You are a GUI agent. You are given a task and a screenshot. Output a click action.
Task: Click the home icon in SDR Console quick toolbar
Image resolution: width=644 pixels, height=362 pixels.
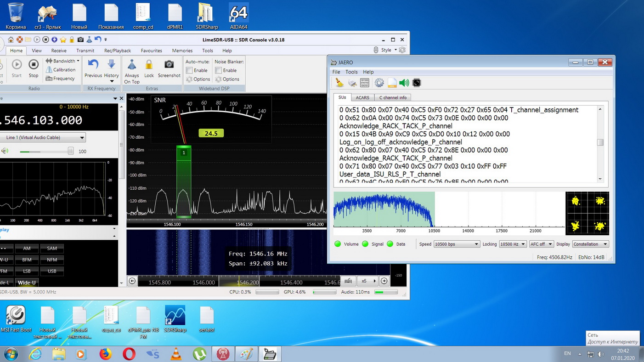(x=11, y=40)
